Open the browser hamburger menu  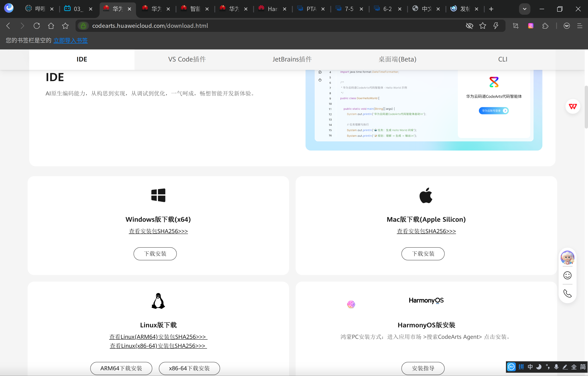click(x=580, y=26)
